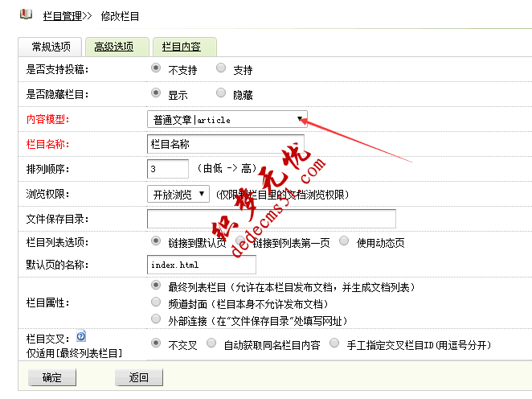
Task: Select the 外部连接 attribute radio
Action: [x=156, y=319]
